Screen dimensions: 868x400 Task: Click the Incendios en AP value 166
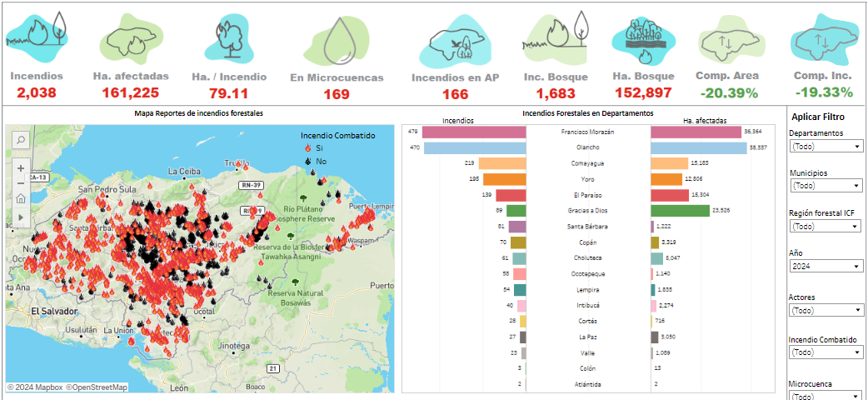(x=455, y=94)
